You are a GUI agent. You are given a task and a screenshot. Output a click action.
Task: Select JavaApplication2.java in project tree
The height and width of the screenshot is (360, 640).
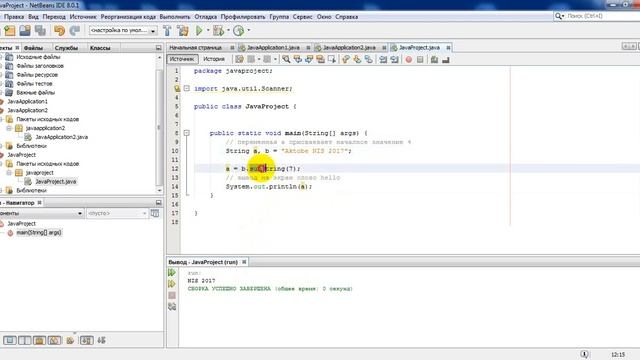(61, 137)
